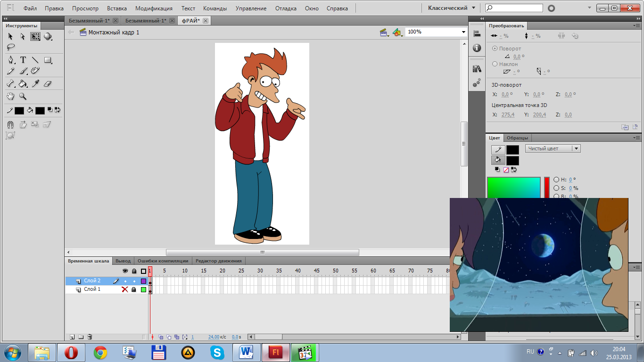Toggle the Onion Skin button

(x=161, y=337)
